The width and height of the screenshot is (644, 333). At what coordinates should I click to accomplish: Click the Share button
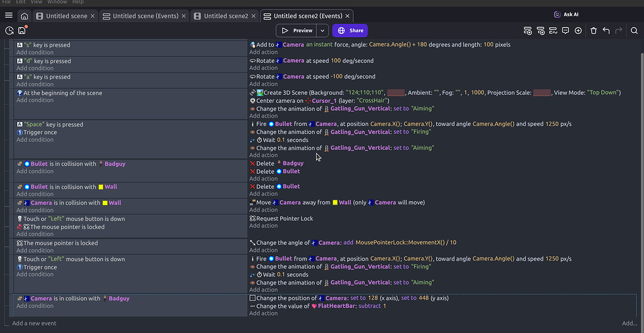click(350, 30)
